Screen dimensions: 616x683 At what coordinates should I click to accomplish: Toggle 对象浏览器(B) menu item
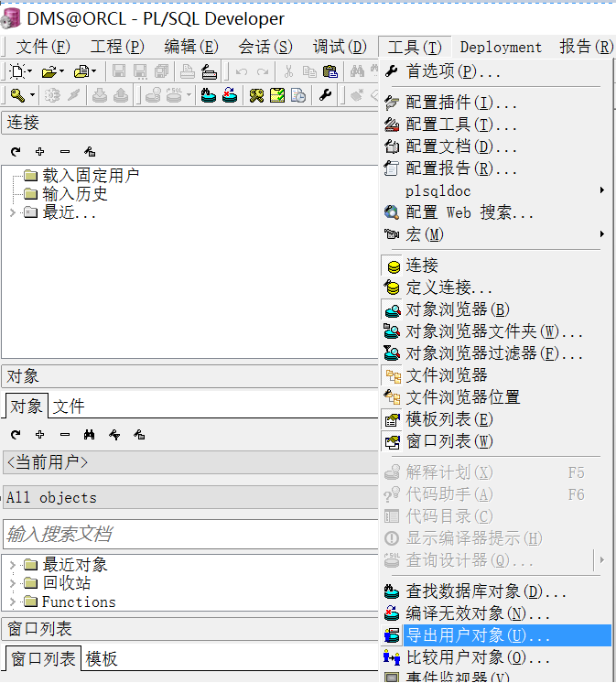coord(495,309)
